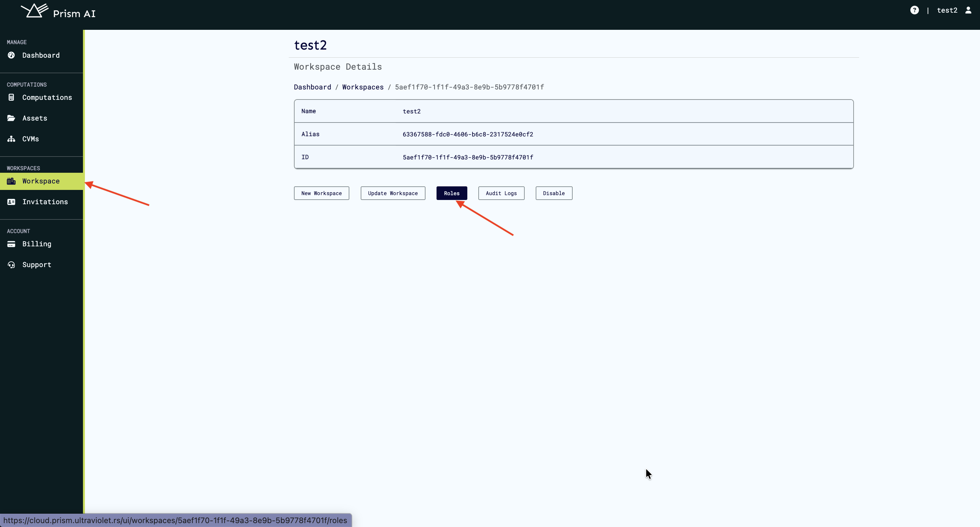Image resolution: width=980 pixels, height=527 pixels.
Task: Open the help question mark icon
Action: 915,10
